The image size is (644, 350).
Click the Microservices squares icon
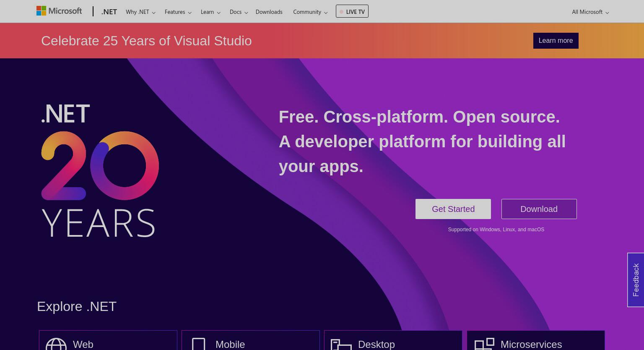click(484, 344)
